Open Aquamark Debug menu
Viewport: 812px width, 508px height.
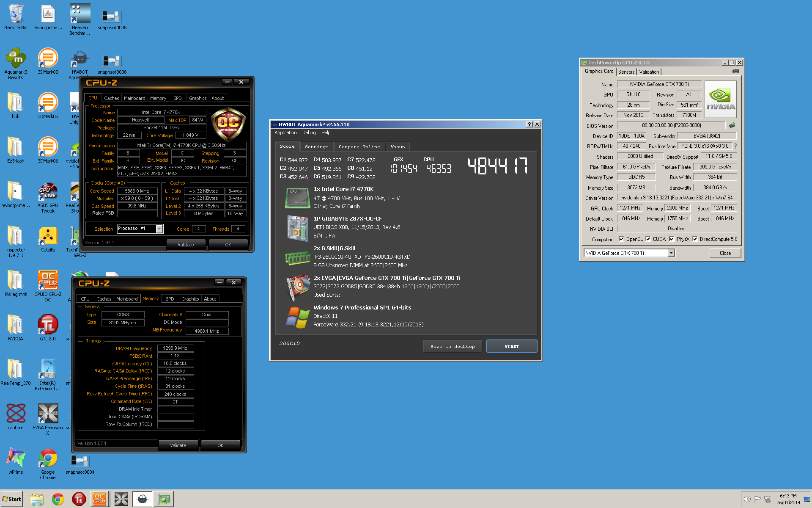coord(309,133)
